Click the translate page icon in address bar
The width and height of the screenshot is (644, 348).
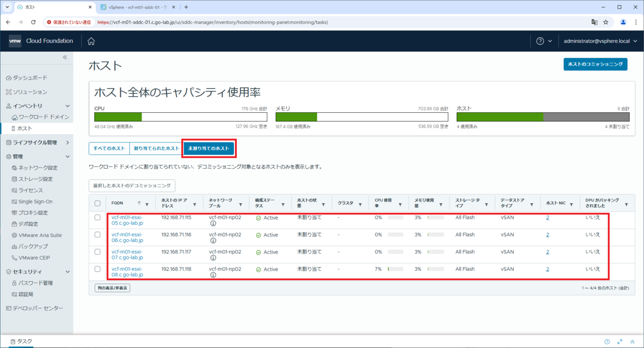(x=594, y=23)
